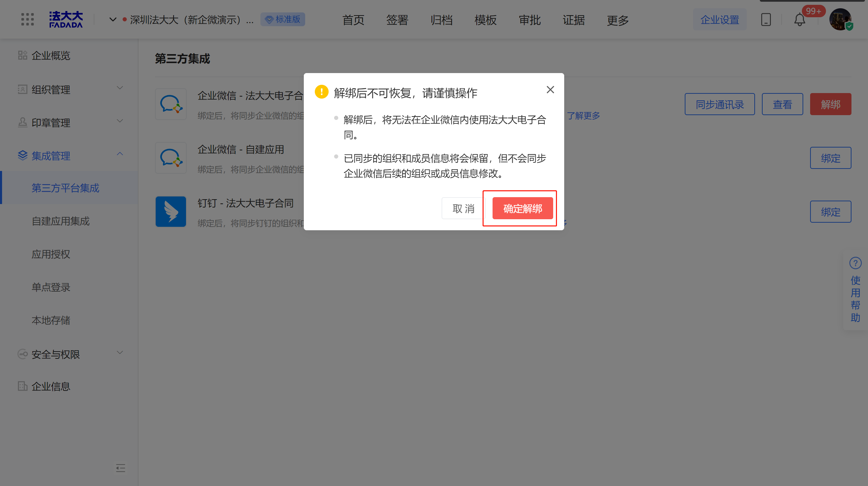
Task: Click the 钉钉 - 法大大电子合同 title
Action: (x=246, y=203)
